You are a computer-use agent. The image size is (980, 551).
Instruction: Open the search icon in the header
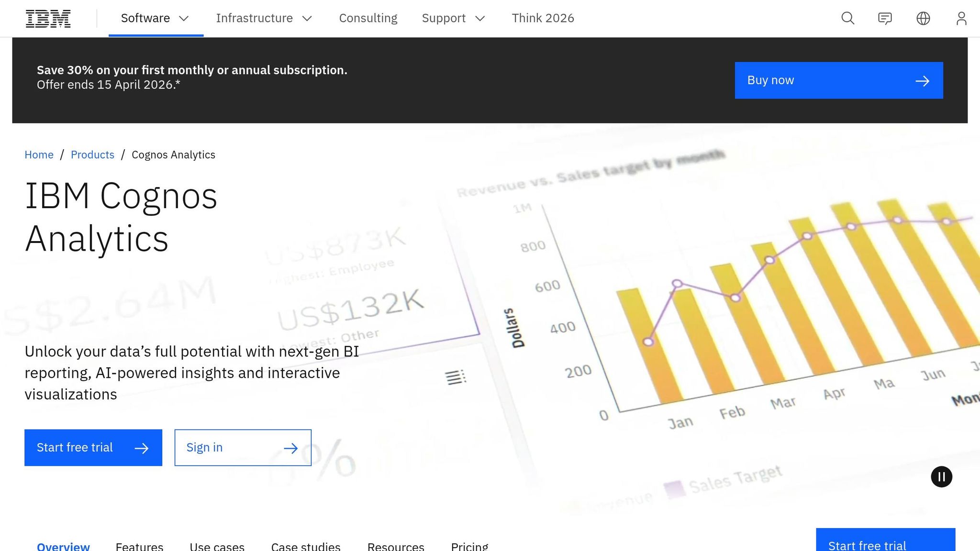[847, 18]
